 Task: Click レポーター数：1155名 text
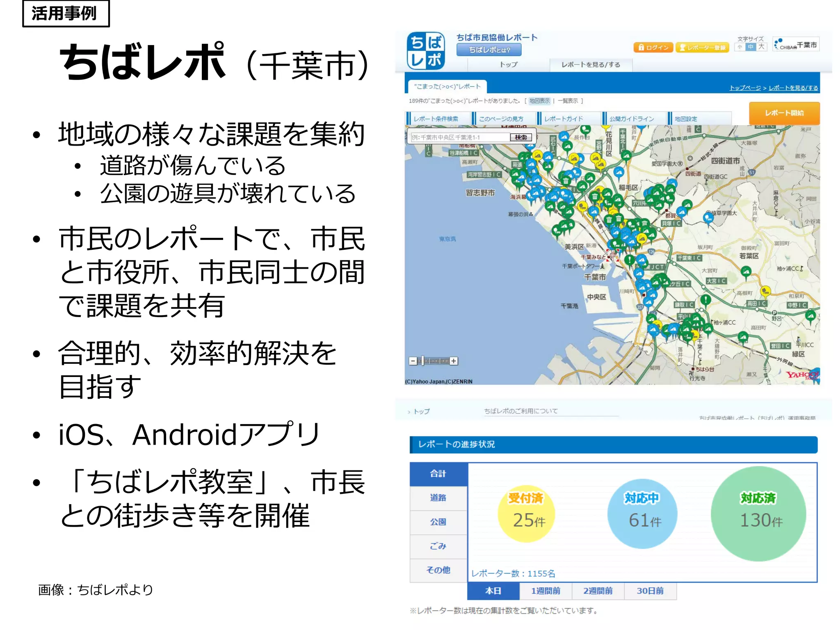[513, 573]
